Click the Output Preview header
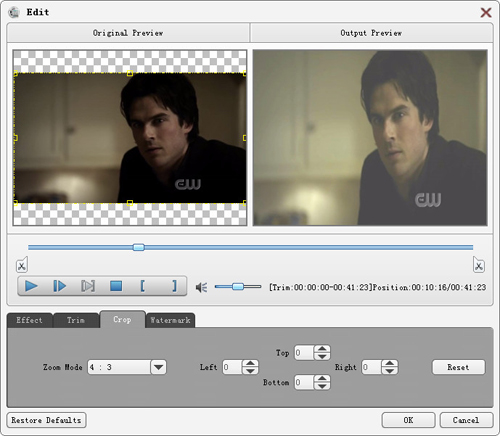This screenshot has width=500, height=436. pyautogui.click(x=371, y=33)
